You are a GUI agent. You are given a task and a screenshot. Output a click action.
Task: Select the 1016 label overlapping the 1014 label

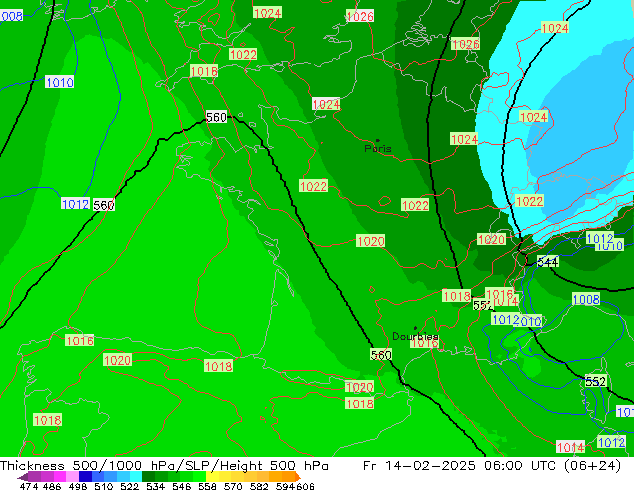coord(499,294)
